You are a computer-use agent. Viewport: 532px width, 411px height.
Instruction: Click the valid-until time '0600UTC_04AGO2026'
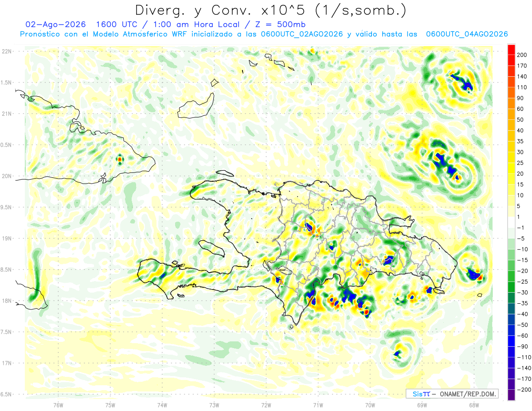coord(467,34)
